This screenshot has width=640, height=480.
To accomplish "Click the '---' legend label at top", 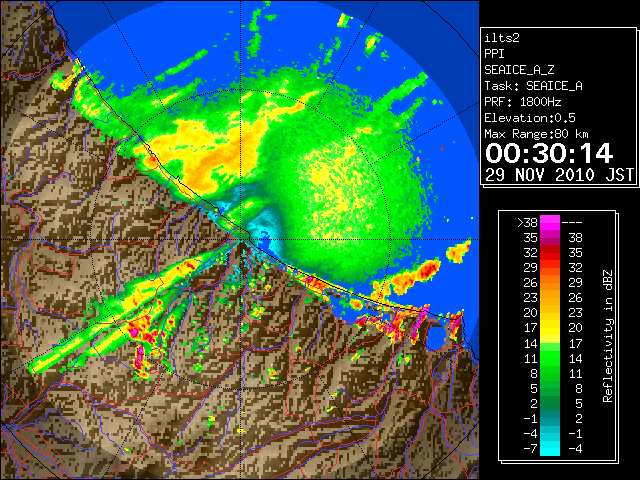I will pyautogui.click(x=572, y=223).
